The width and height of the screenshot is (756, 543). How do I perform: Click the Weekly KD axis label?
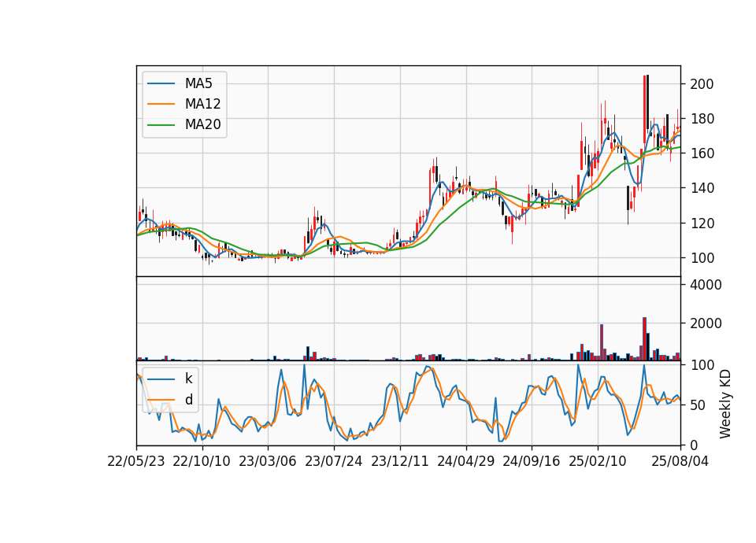click(725, 404)
